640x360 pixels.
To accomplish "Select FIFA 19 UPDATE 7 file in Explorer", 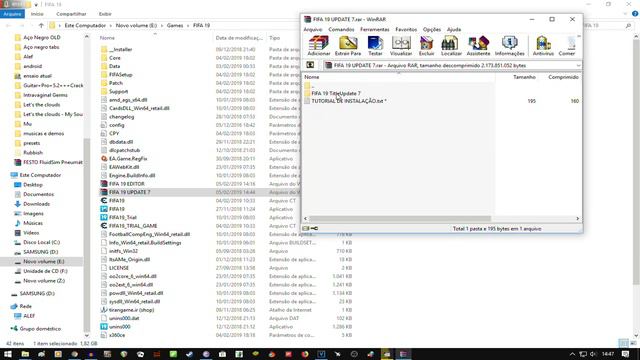I will (129, 192).
